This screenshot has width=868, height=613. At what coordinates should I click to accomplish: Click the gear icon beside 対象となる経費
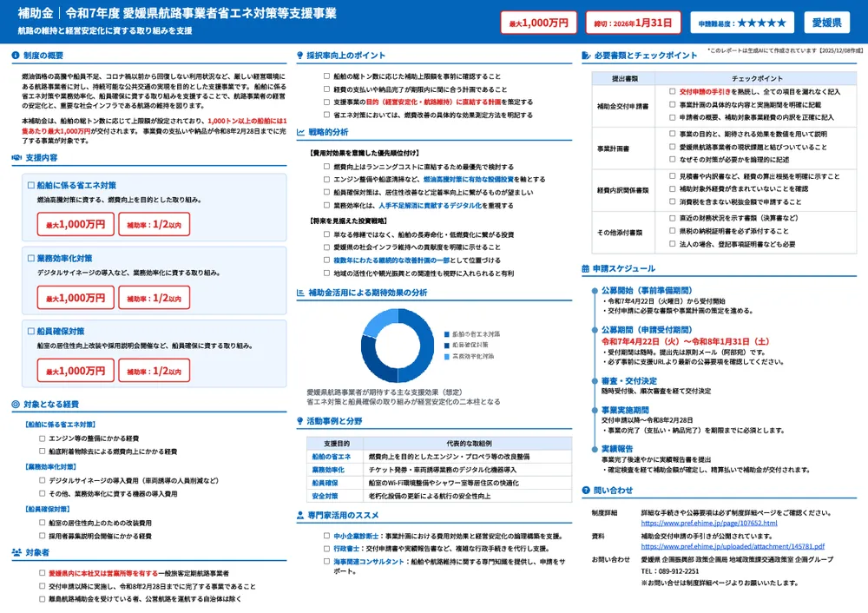coord(16,404)
